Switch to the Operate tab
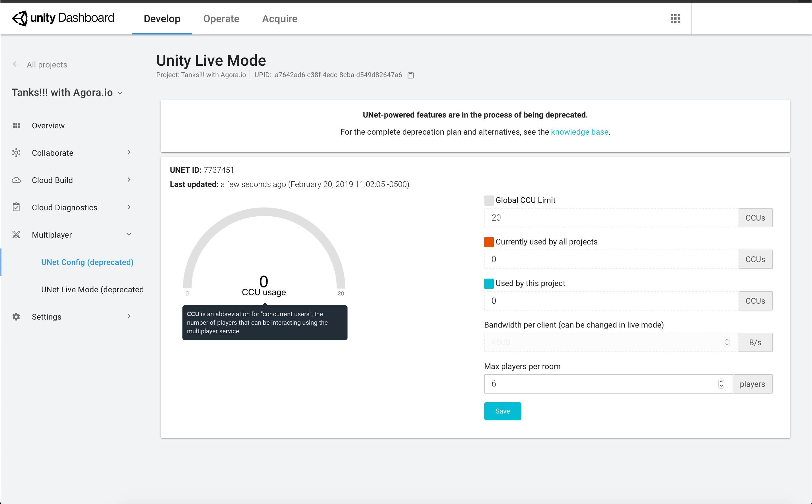The image size is (812, 504). point(221,19)
